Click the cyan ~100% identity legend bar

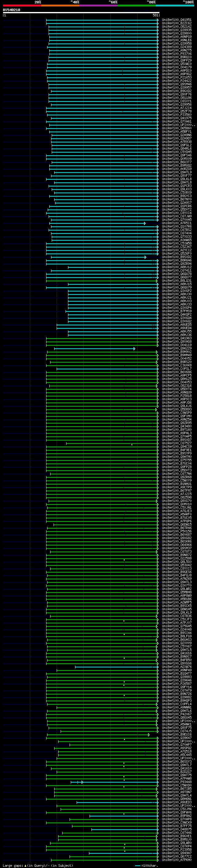point(175,6)
